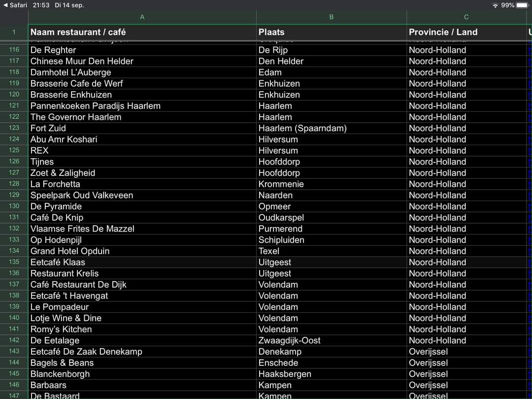Select the 'Provincie / Land' header cell
The image size is (532, 399).
(x=466, y=32)
